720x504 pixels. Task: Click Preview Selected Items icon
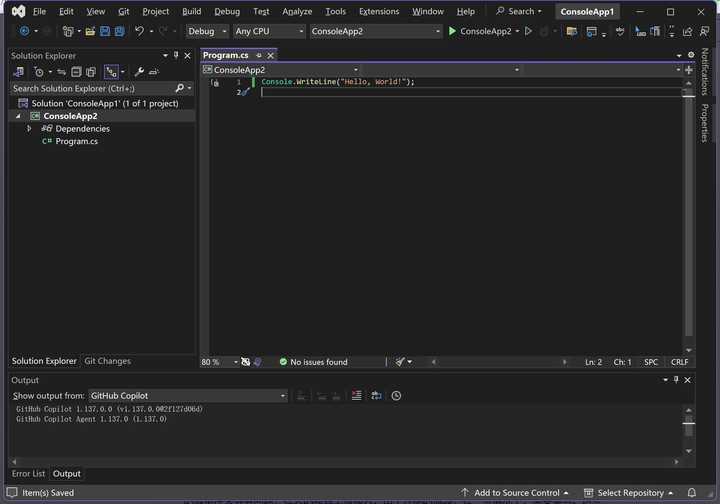click(x=153, y=72)
